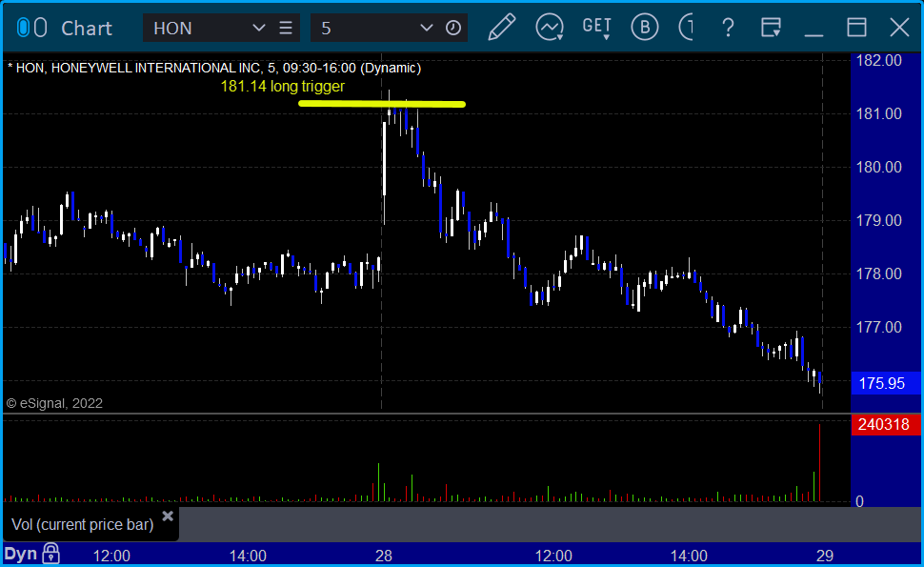Minimize the chart window
924x567 pixels.
(814, 34)
